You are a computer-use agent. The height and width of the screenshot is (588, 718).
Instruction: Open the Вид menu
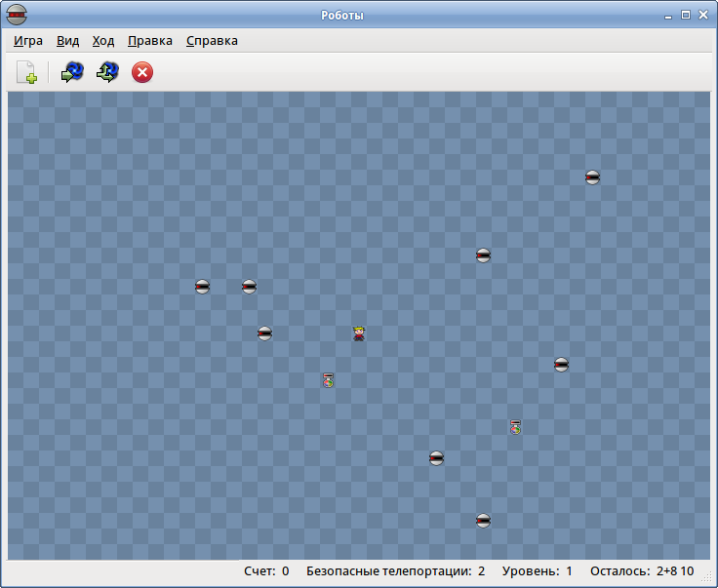tap(67, 41)
